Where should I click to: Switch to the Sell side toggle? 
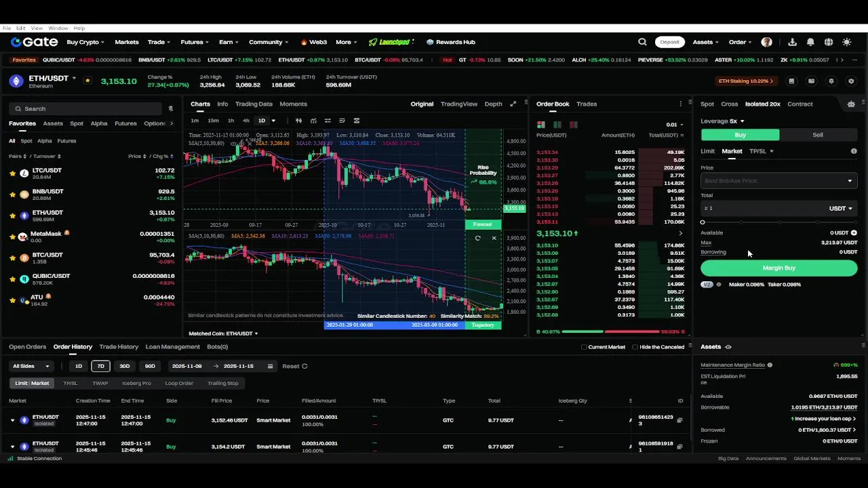(818, 135)
